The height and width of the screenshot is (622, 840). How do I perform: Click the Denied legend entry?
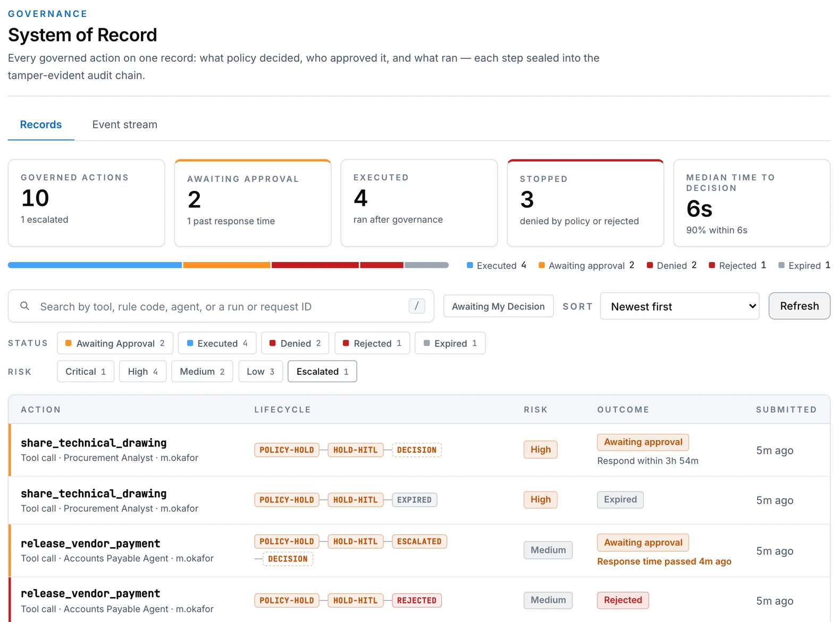click(671, 265)
